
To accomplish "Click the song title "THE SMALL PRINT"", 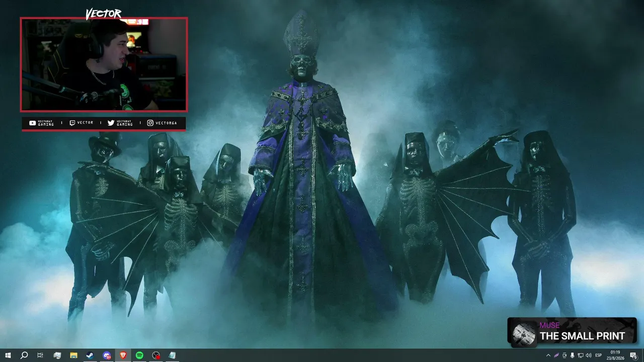I will point(582,336).
